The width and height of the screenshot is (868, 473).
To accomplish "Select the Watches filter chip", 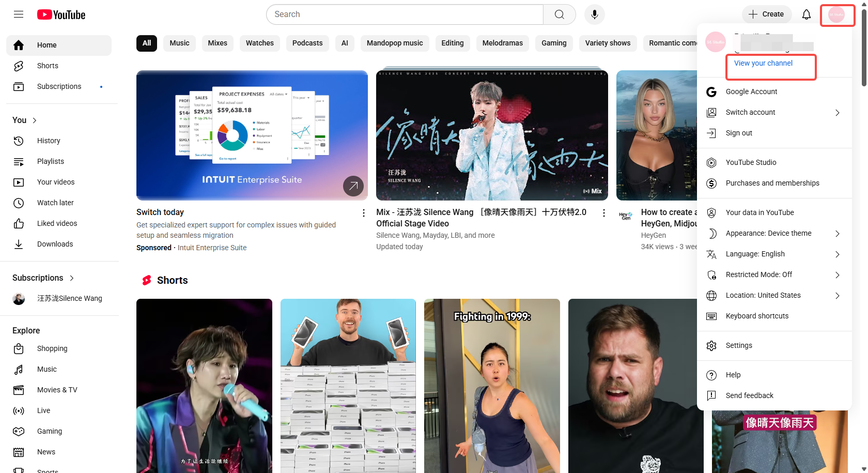I will [260, 43].
